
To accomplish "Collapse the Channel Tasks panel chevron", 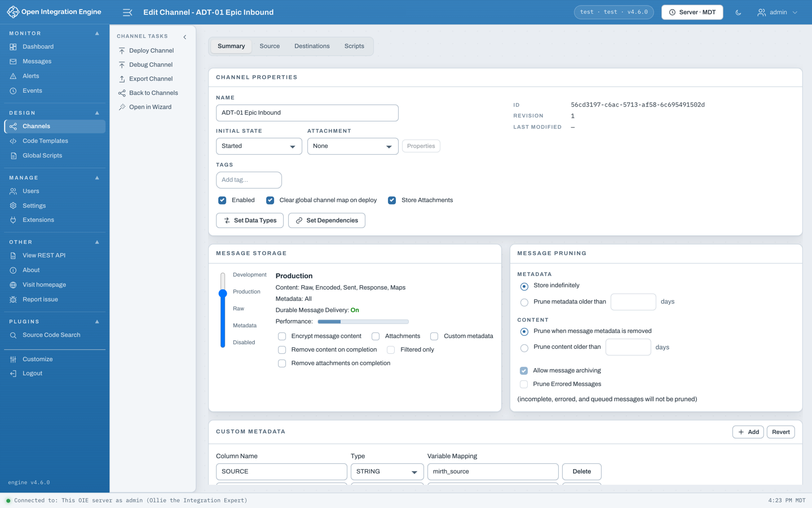I will (x=185, y=37).
